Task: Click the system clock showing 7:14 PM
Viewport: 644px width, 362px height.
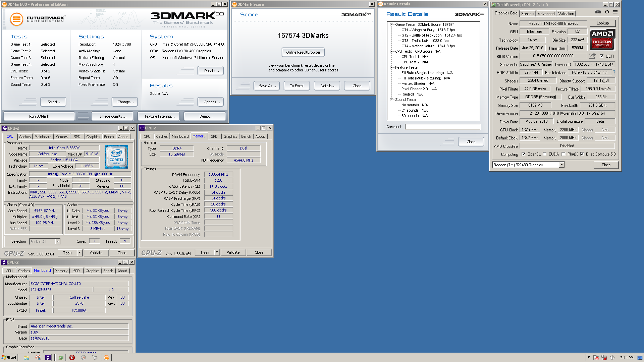Action: pyautogui.click(x=627, y=358)
